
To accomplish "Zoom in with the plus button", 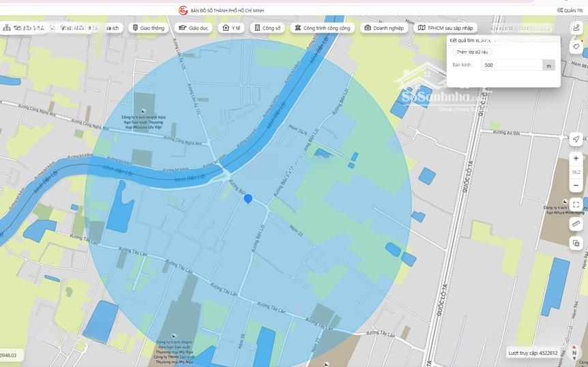I will [576, 158].
